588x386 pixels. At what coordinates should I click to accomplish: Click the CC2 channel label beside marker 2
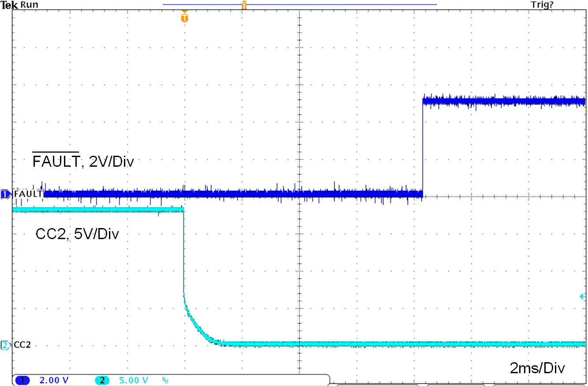[x=22, y=345]
